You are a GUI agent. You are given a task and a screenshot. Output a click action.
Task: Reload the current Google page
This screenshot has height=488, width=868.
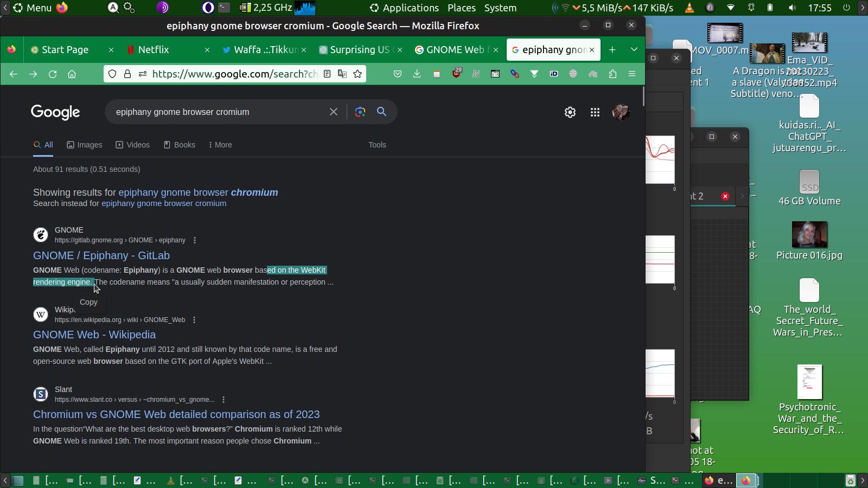[x=53, y=74]
